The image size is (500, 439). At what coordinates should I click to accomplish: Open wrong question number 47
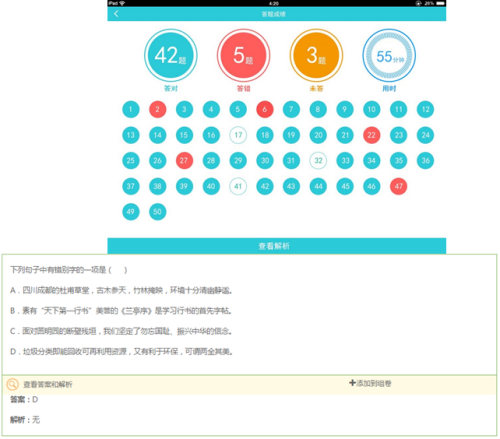399,186
